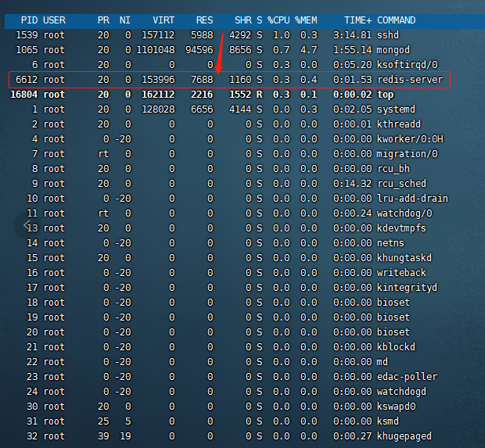Select the md command name
The width and height of the screenshot is (485, 448).
(383, 362)
